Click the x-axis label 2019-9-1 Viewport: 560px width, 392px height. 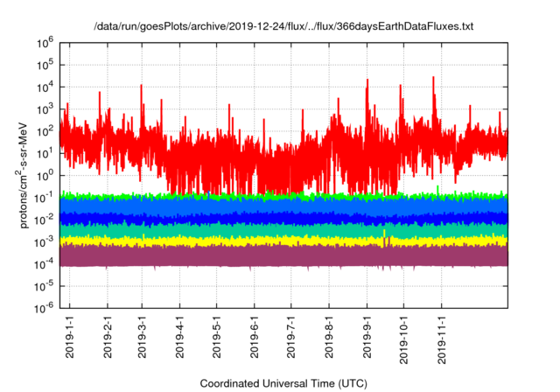(367, 337)
